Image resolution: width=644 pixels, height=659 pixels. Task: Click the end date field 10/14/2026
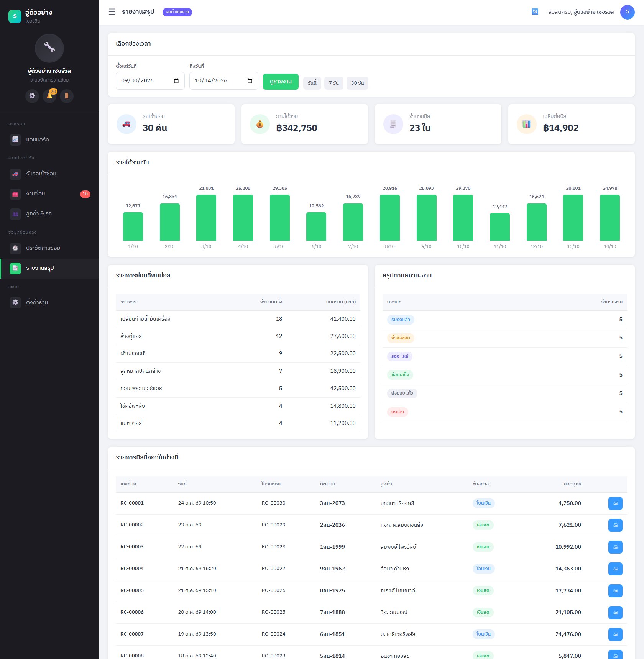[223, 81]
